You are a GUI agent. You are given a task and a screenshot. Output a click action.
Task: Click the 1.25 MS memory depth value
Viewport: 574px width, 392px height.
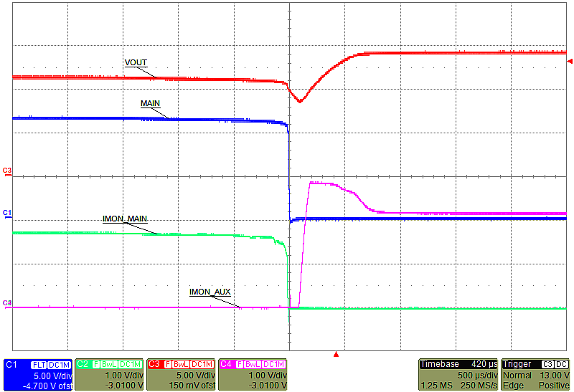(436, 385)
